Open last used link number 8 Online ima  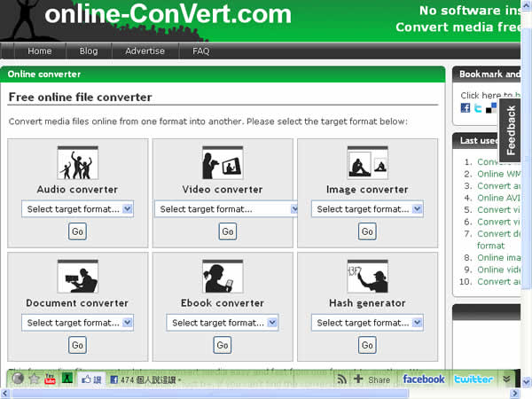point(498,257)
